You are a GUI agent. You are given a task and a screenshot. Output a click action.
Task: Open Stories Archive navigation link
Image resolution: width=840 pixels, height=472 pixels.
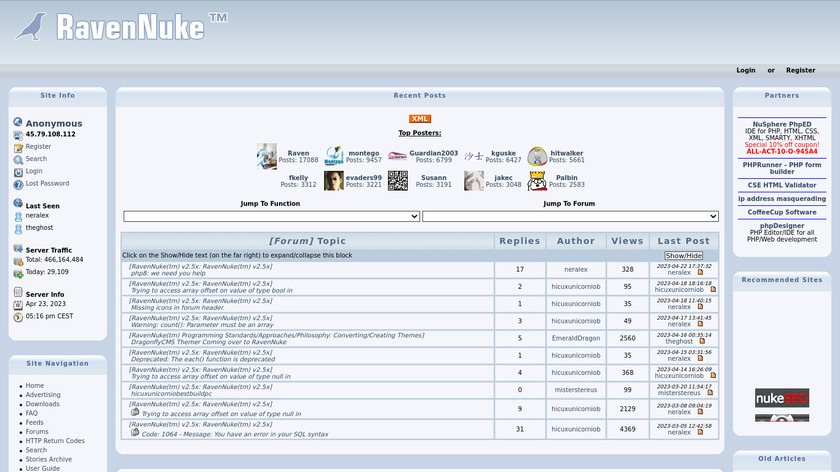pos(49,459)
